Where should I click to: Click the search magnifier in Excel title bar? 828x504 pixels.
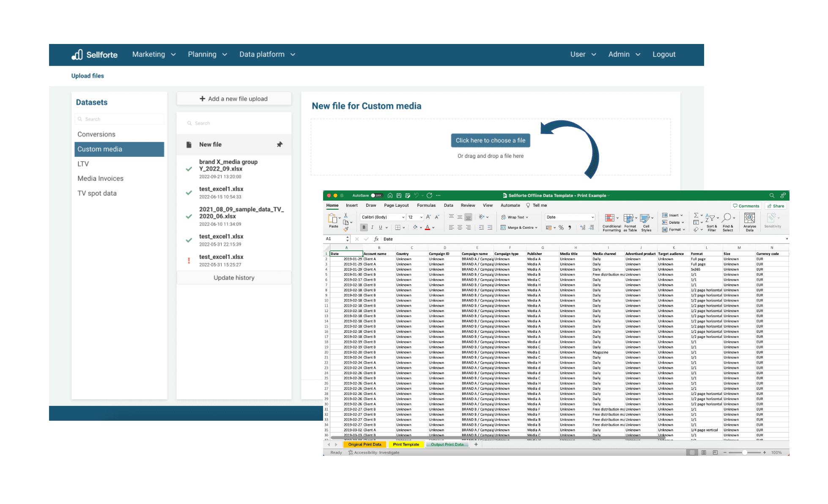772,195
